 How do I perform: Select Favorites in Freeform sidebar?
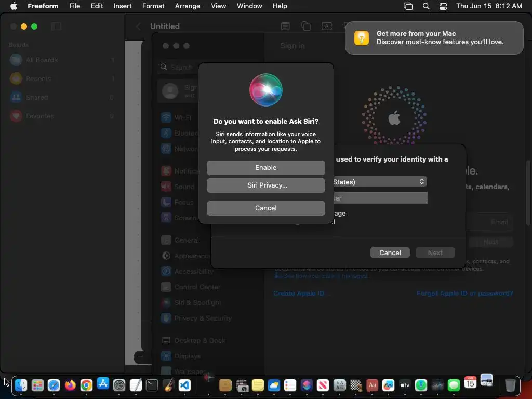pyautogui.click(x=62, y=116)
